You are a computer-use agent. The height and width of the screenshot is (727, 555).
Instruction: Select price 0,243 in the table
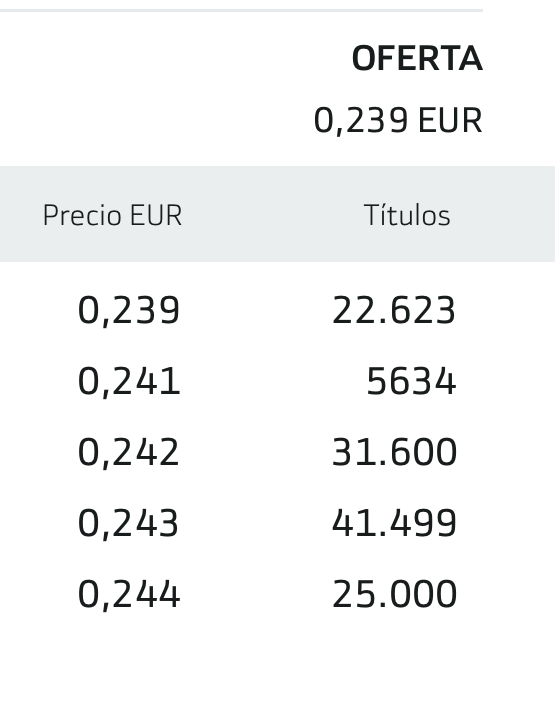click(128, 524)
